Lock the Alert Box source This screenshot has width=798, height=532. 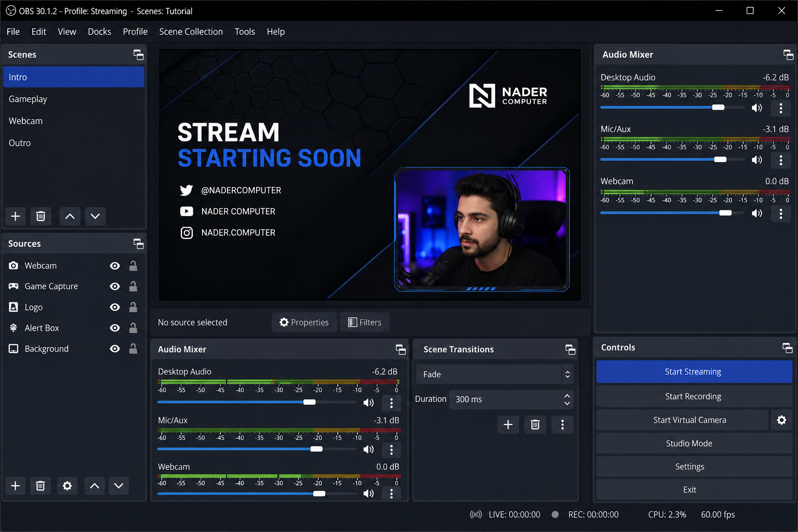133,328
